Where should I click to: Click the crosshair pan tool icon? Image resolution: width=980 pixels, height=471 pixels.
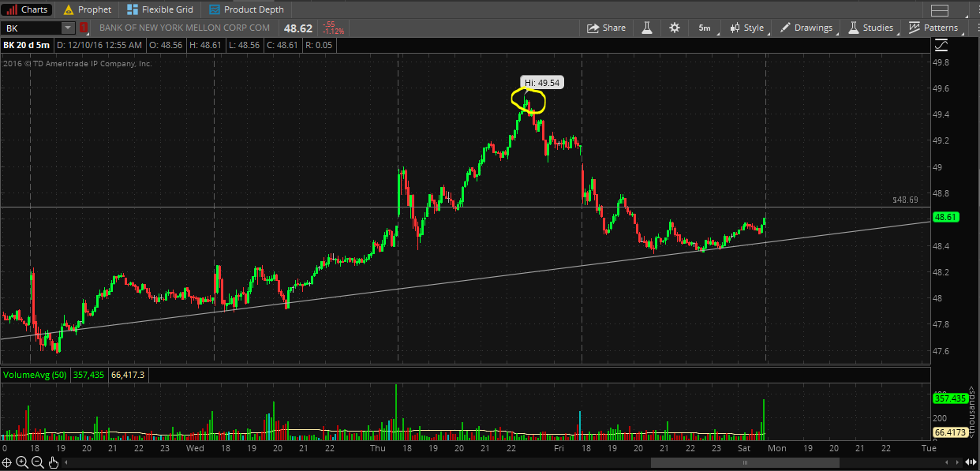point(7,462)
